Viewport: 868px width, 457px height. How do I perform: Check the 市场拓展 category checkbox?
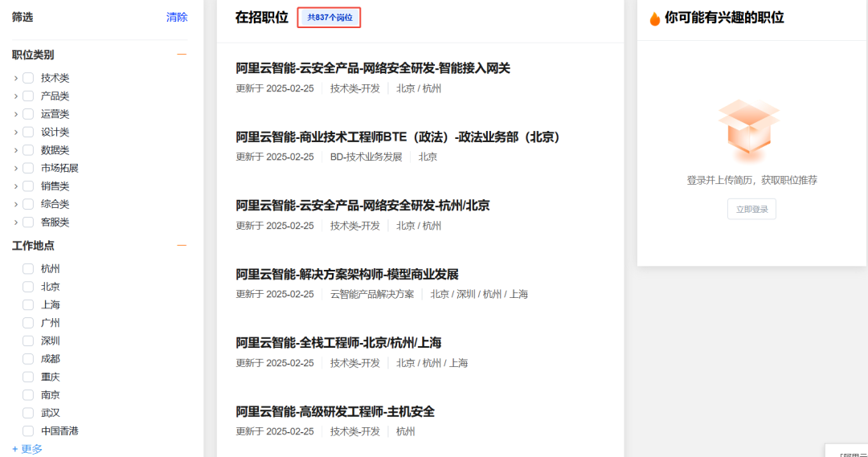28,168
